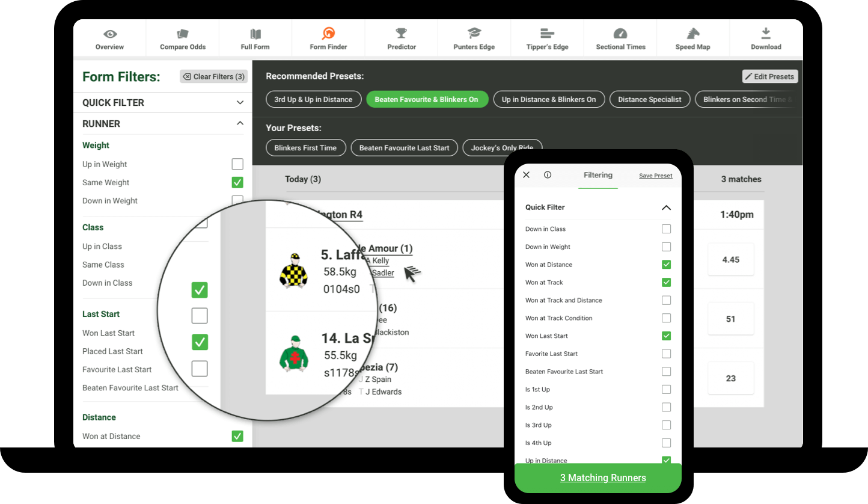Viewport: 868px width, 504px height.
Task: Select the Predictor trophy icon
Action: (x=401, y=33)
